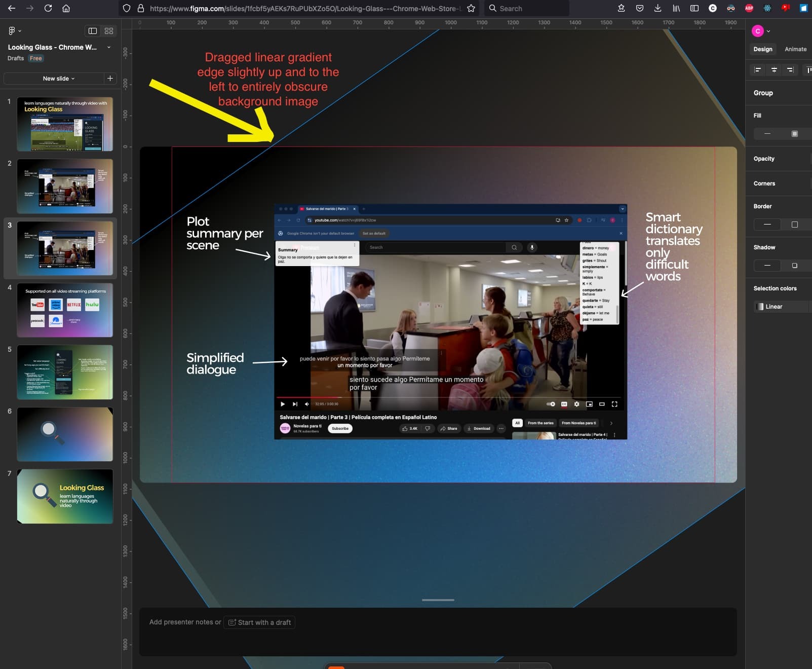
Task: Switch to single-slide view in the left panel
Action: pyautogui.click(x=93, y=31)
